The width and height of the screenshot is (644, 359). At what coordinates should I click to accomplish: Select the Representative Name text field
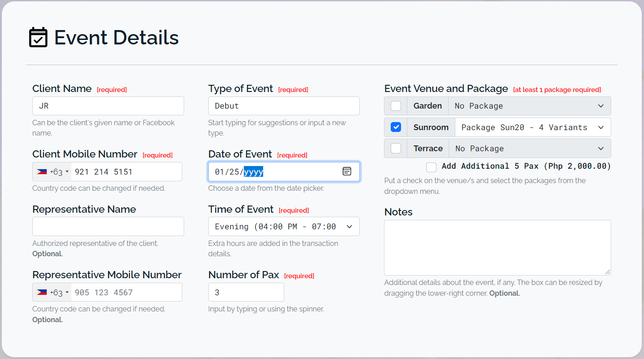coord(108,227)
